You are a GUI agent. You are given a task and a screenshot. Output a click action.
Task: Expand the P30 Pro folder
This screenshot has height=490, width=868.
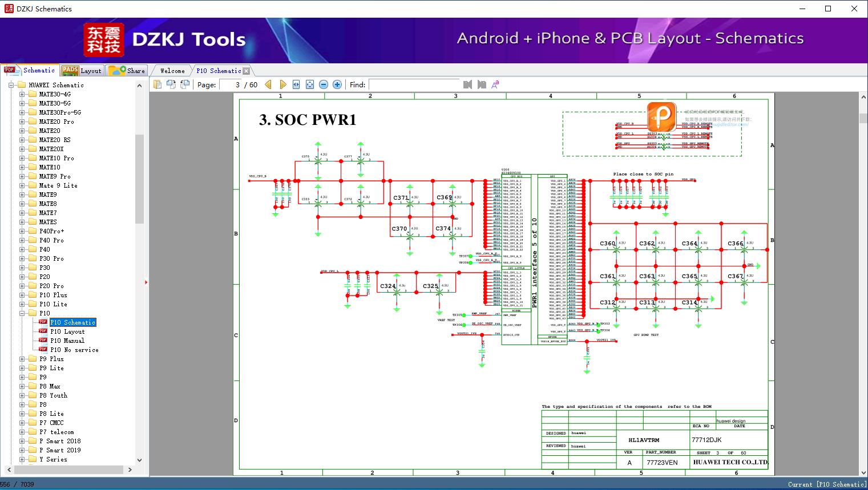(x=22, y=258)
